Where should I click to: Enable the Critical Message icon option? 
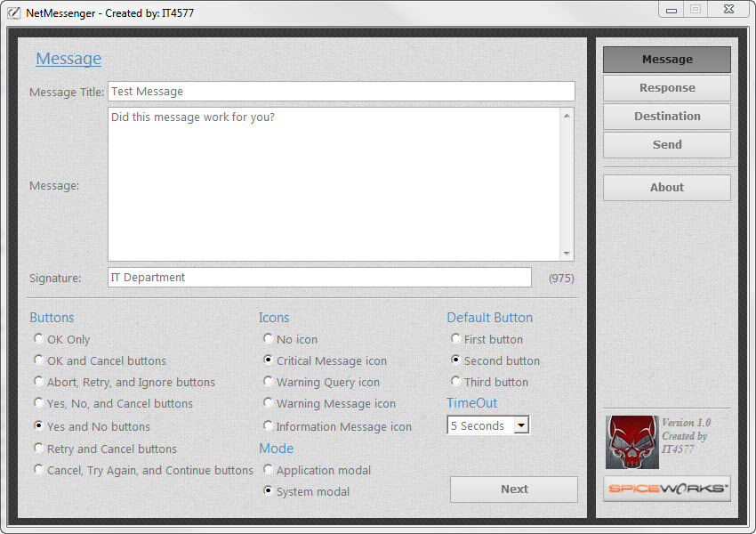[x=268, y=360]
